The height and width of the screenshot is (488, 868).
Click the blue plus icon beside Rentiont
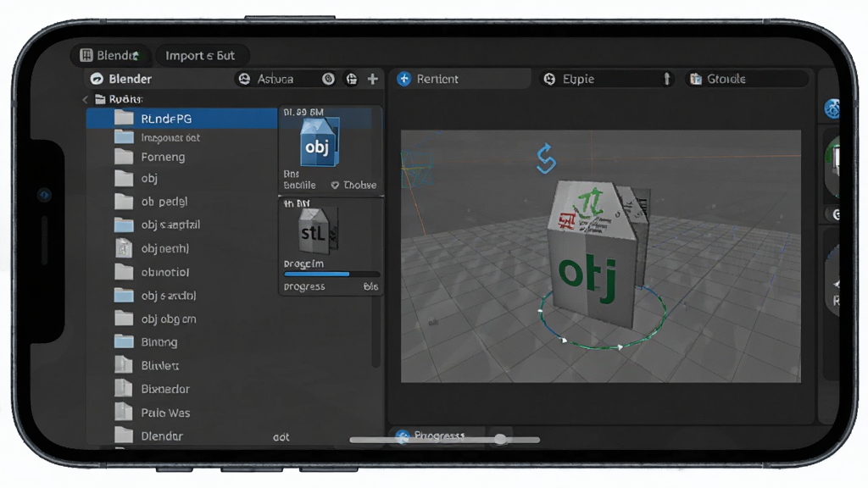click(404, 79)
